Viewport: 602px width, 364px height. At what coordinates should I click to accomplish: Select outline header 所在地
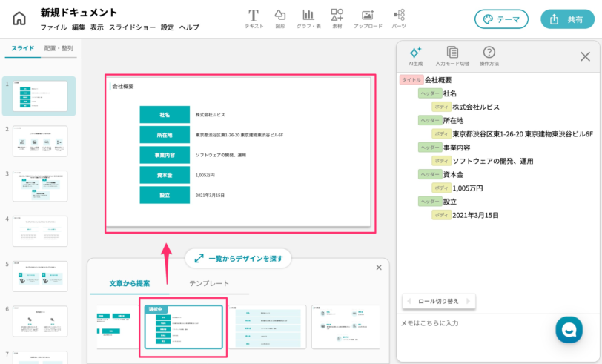pos(453,121)
